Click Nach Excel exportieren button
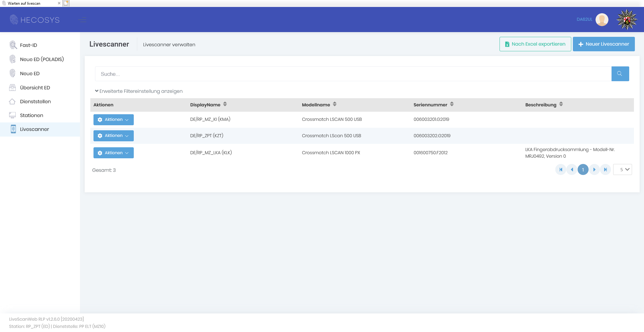The width and height of the screenshot is (644, 332). pyautogui.click(x=535, y=44)
